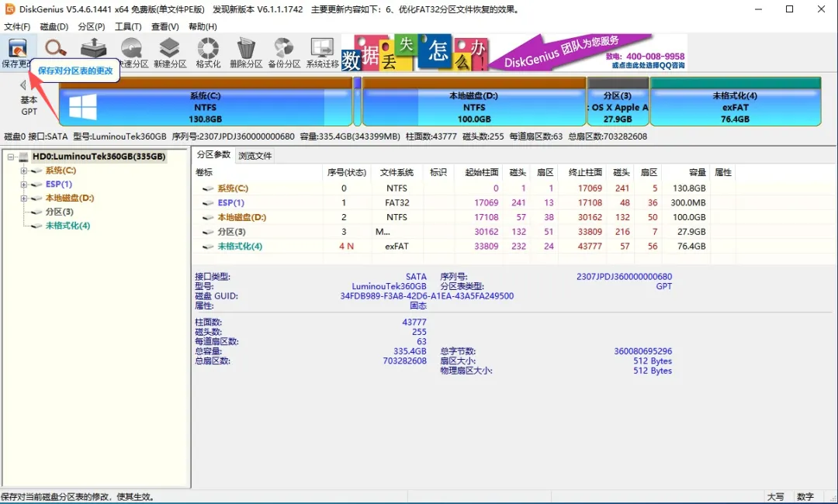Click the 未格式化(4) row in partition table
The width and height of the screenshot is (838, 504).
tap(465, 246)
